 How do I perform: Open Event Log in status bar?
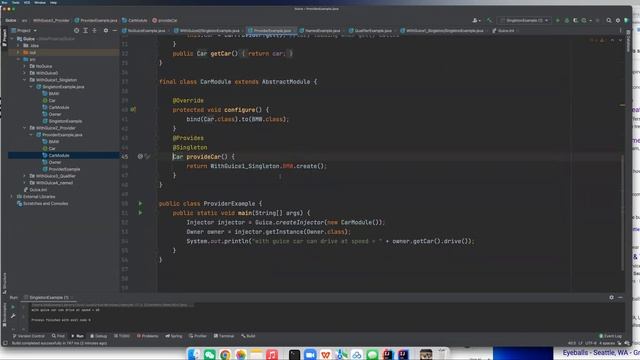(x=610, y=336)
